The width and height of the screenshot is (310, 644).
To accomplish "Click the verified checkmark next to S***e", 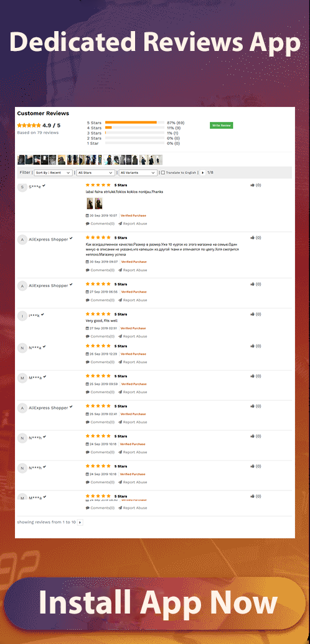I will 44,186.
